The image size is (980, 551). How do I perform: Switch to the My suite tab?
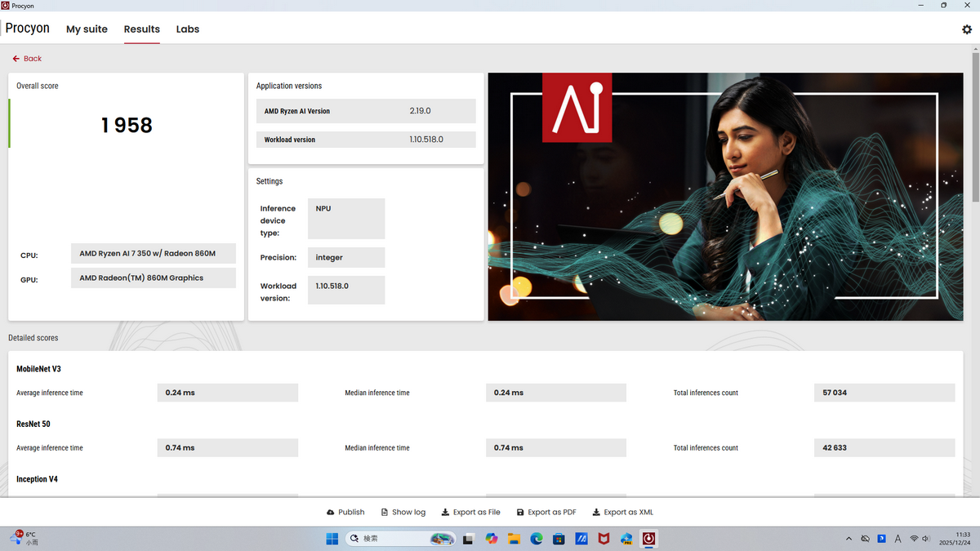click(87, 29)
